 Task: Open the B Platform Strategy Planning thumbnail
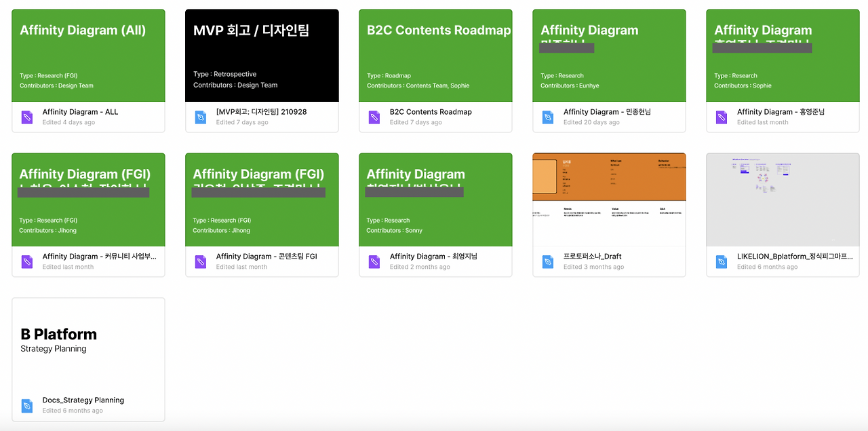[88, 344]
